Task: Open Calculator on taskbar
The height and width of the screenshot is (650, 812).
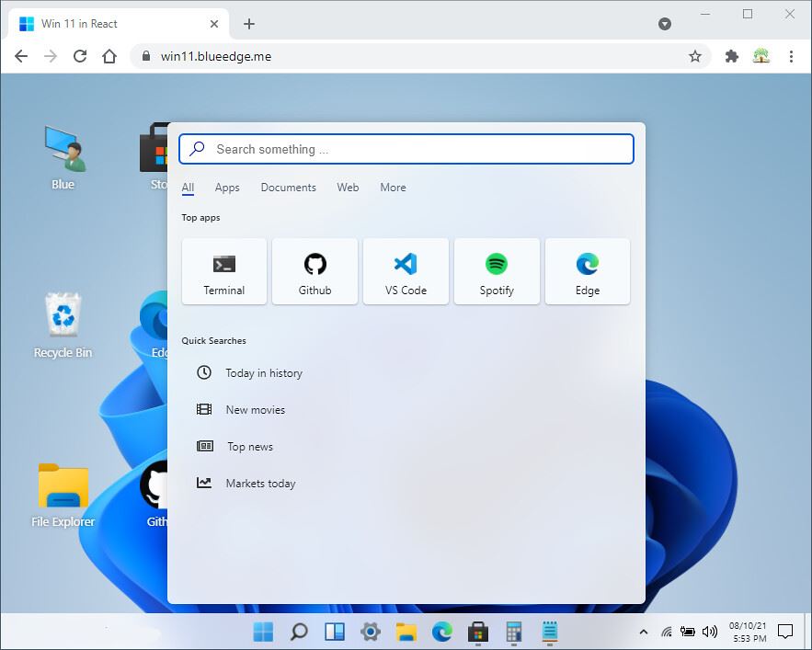Action: tap(514, 632)
